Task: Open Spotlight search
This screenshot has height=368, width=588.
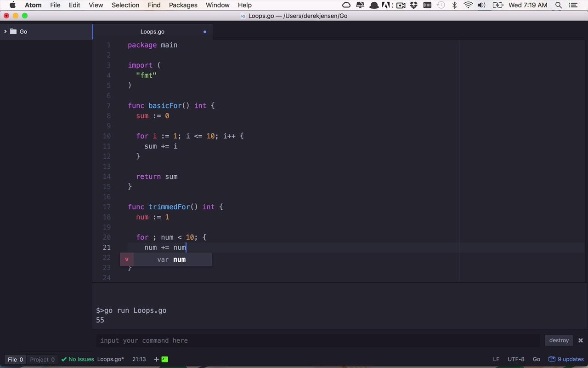Action: (x=559, y=5)
